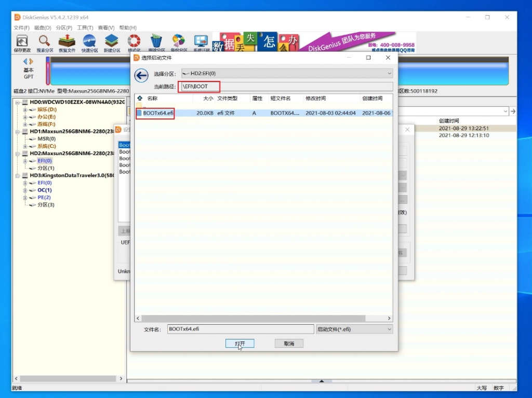This screenshot has width=532, height=398.
Task: Collapse the HD3:KingstonDataTraveler3.0 disk node
Action: click(x=18, y=175)
